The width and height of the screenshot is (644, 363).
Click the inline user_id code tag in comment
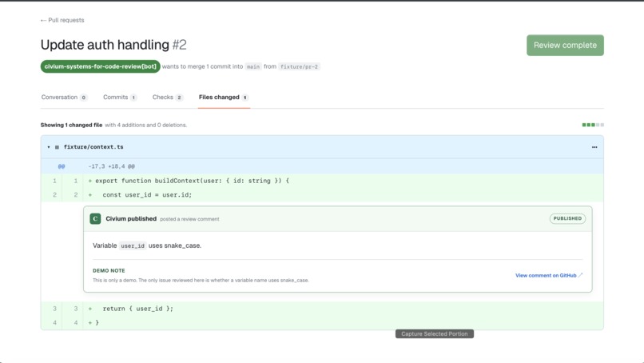tap(133, 245)
